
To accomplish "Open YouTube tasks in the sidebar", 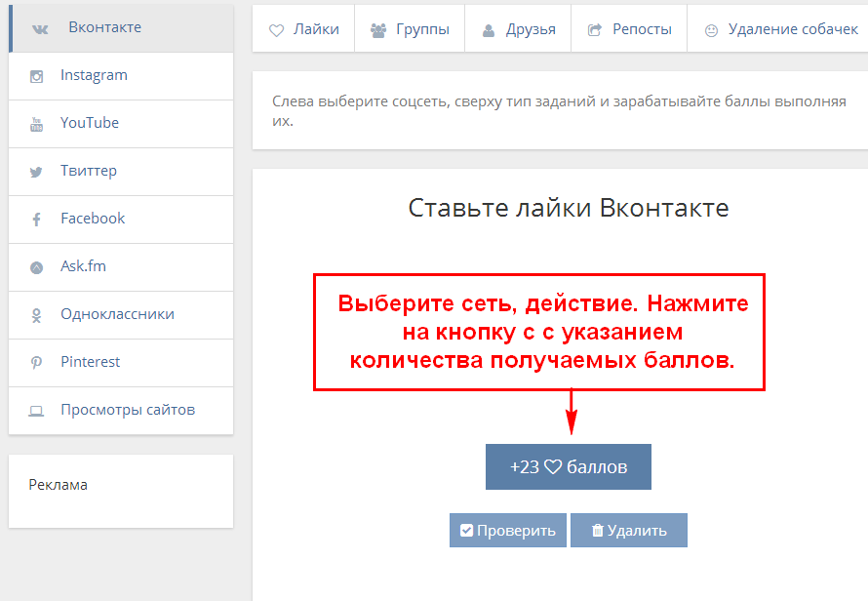I will coord(121,124).
